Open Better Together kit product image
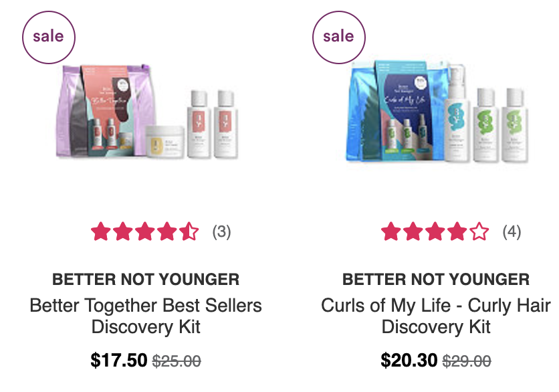The height and width of the screenshot is (392, 559). click(147, 111)
